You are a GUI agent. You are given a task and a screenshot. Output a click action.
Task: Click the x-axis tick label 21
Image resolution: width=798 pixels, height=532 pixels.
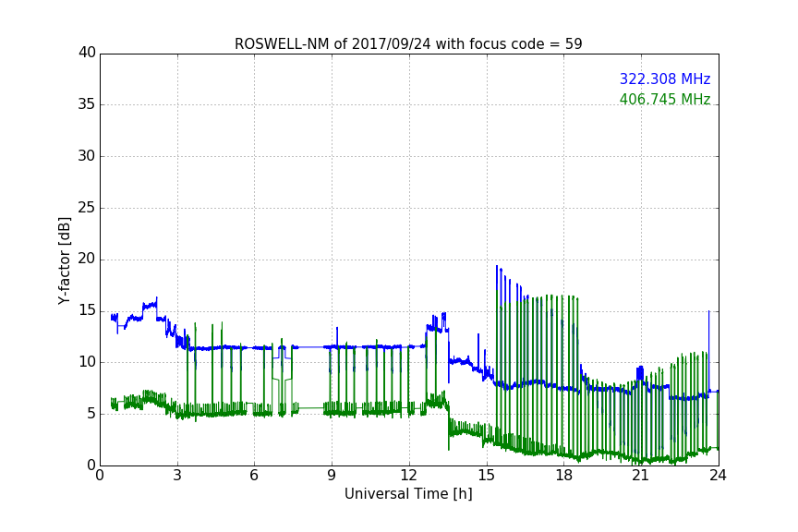coord(641,476)
